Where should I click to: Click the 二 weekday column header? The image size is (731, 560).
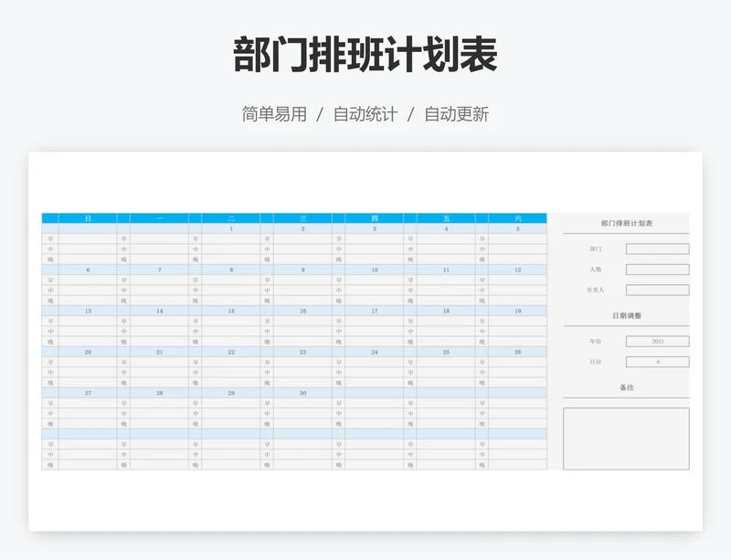click(x=231, y=218)
